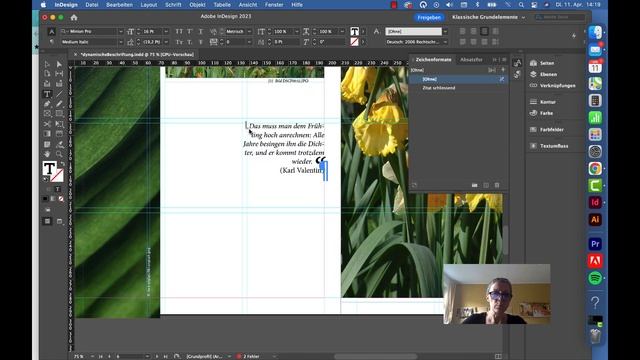Select the [Ohne] style in list
The width and height of the screenshot is (640, 360).
[458, 79]
